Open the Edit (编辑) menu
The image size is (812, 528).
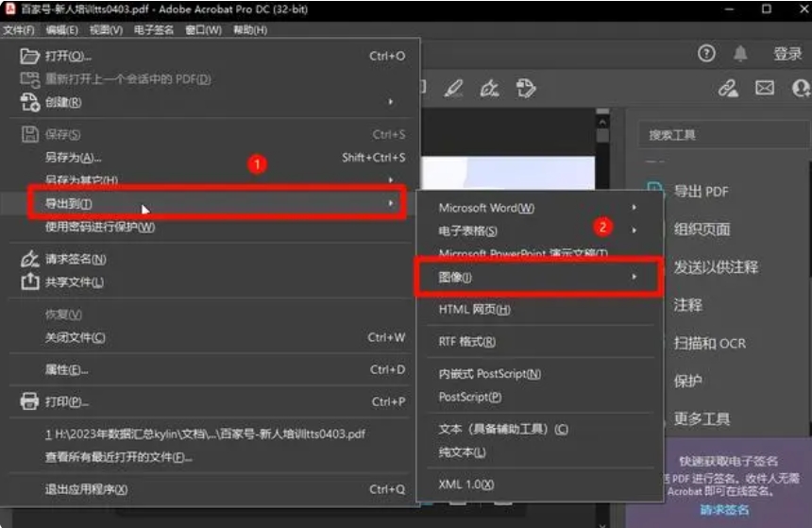61,30
